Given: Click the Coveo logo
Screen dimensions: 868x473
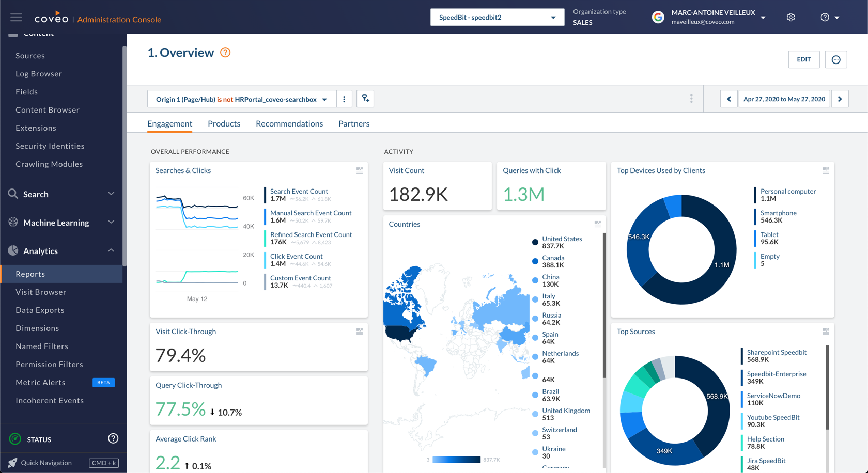Looking at the screenshot, I should (x=51, y=18).
